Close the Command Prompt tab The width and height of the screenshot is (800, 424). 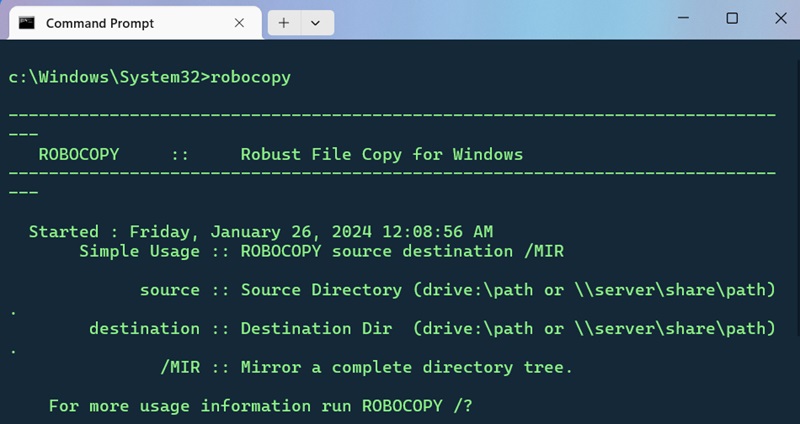click(239, 23)
